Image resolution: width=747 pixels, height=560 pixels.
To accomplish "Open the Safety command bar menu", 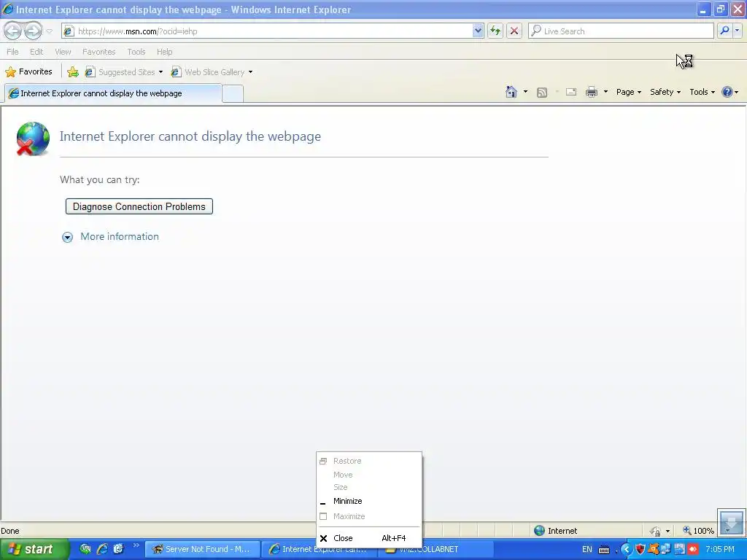I will 665,92.
